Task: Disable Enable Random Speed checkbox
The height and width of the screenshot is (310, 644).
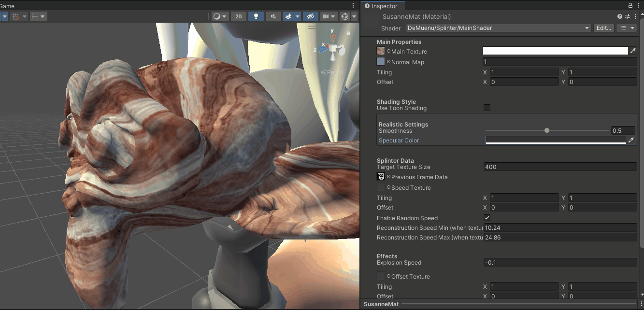Action: 487,218
